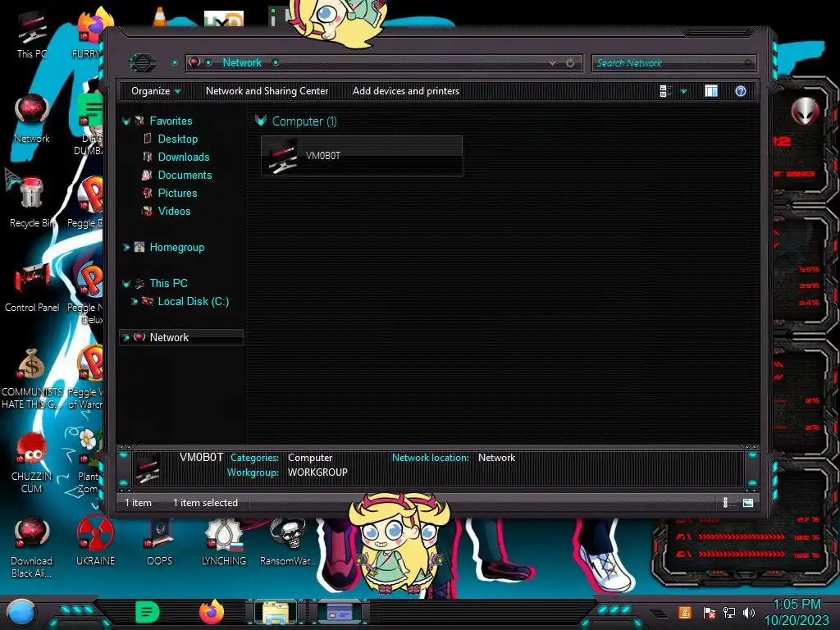Image resolution: width=840 pixels, height=630 pixels.
Task: Expand the Homegroup tree node
Action: 126,248
